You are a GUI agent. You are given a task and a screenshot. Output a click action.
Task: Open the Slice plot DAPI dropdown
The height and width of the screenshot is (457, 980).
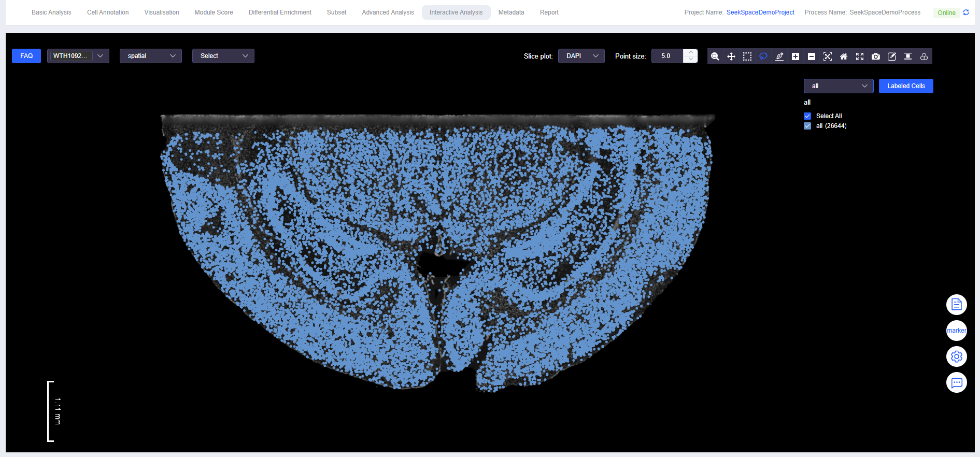[x=581, y=56]
